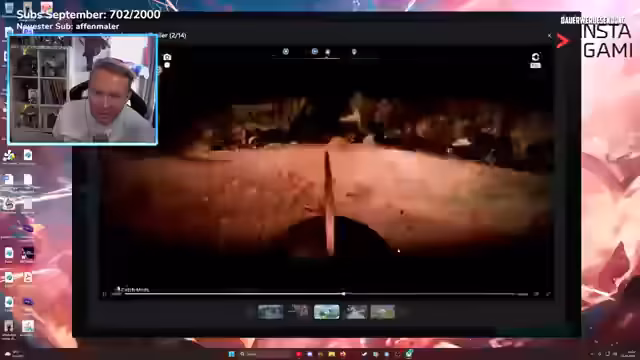The height and width of the screenshot is (360, 640).
Task: Click the video progress slider handle
Action: point(344,294)
